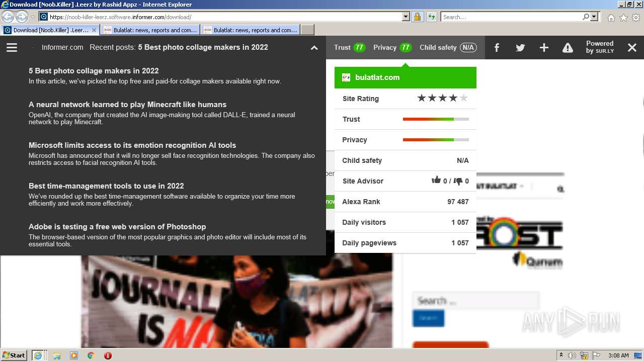Click the volume speaker tray icon

[573, 355]
